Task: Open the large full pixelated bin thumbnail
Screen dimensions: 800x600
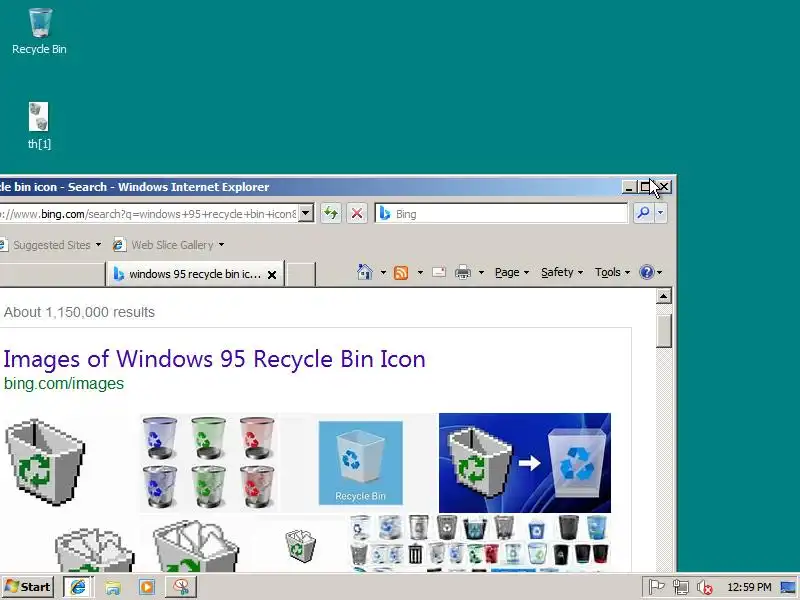Action: pos(196,546)
